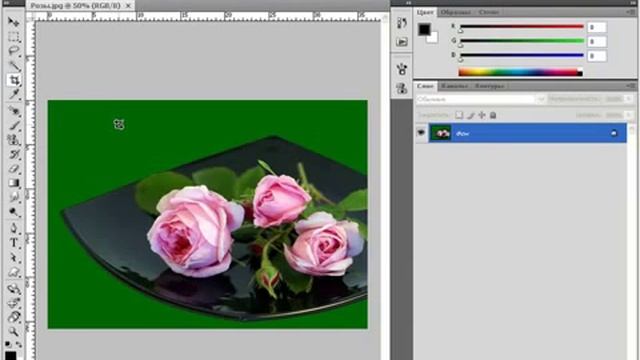The image size is (640, 360).
Task: Click the foreground color swatch in Color panel
Action: point(424,29)
